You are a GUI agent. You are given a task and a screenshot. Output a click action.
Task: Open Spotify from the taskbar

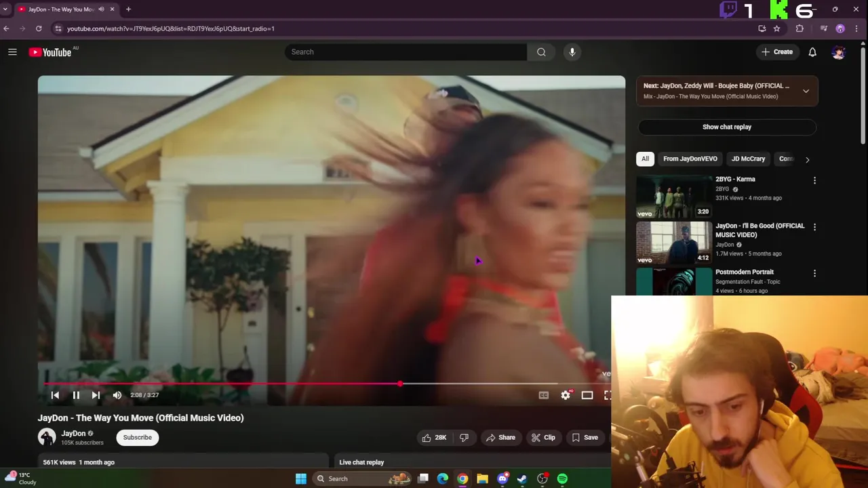(562, 479)
